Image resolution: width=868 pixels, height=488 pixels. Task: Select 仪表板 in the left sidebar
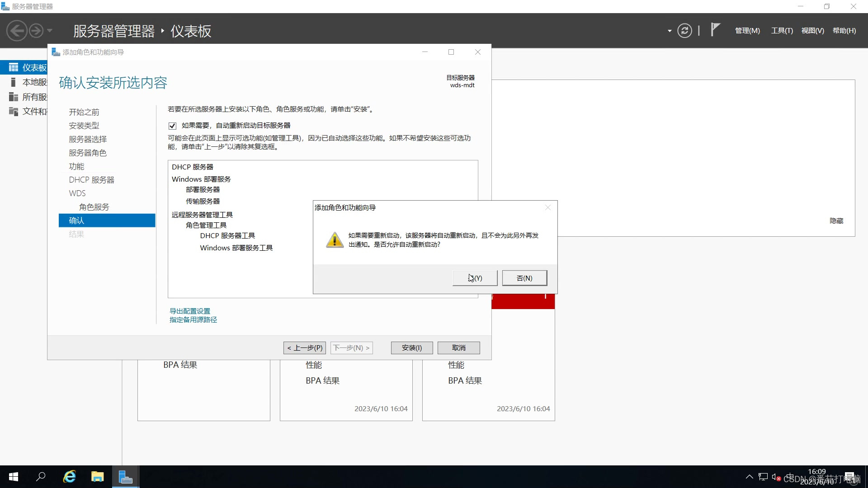click(24, 67)
